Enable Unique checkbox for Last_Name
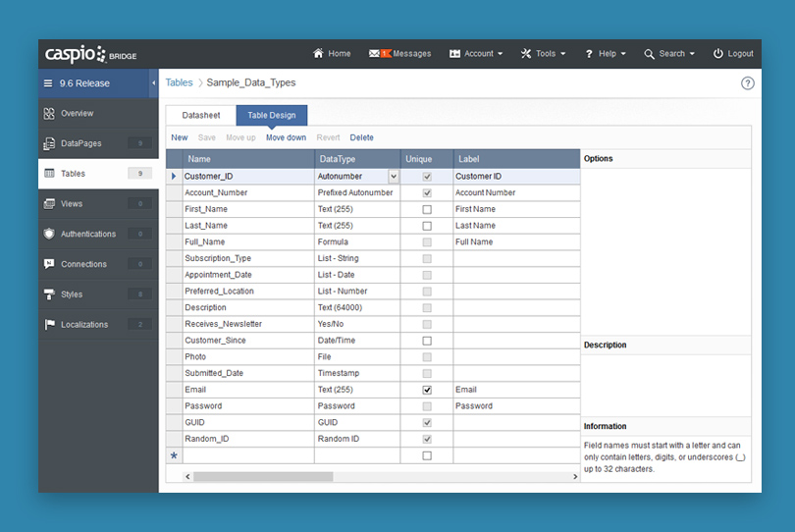The width and height of the screenshot is (795, 532). (x=427, y=226)
